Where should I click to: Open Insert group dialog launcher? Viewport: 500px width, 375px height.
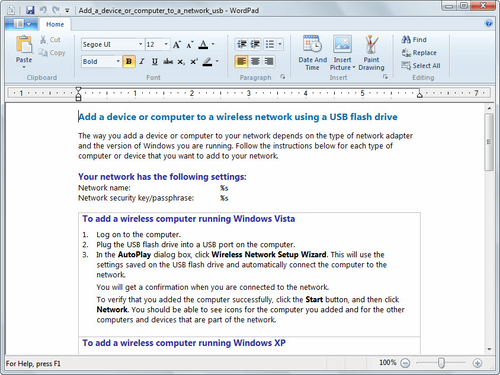(385, 77)
